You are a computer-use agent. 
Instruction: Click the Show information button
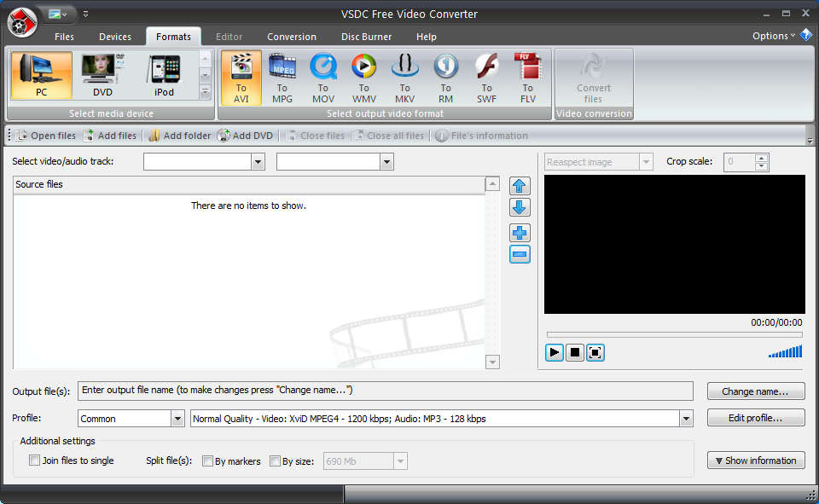pos(755,461)
